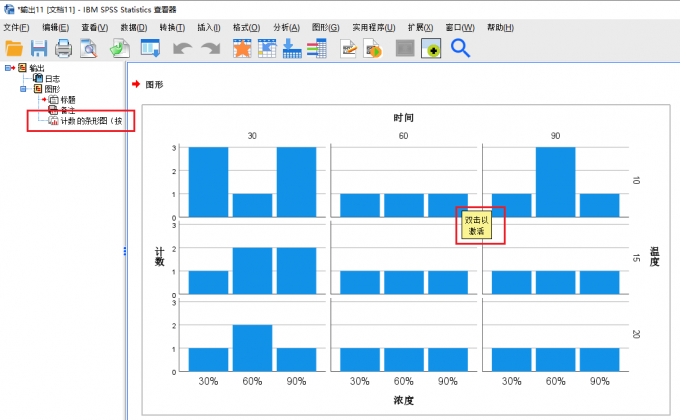
Task: Click the 温度 right-side axis label
Action: coord(654,256)
